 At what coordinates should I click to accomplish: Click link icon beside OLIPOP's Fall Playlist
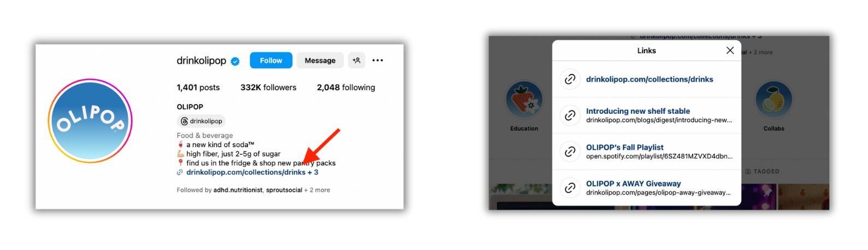pyautogui.click(x=570, y=152)
